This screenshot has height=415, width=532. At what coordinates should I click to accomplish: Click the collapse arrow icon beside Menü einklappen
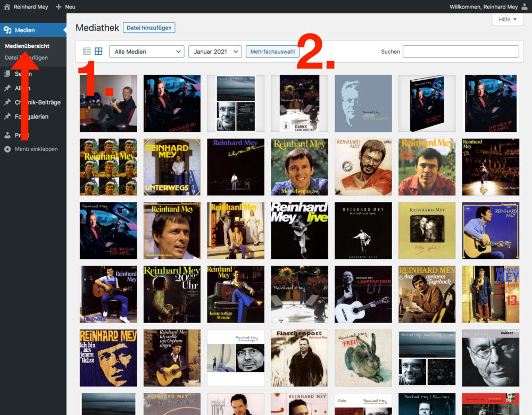(x=7, y=149)
